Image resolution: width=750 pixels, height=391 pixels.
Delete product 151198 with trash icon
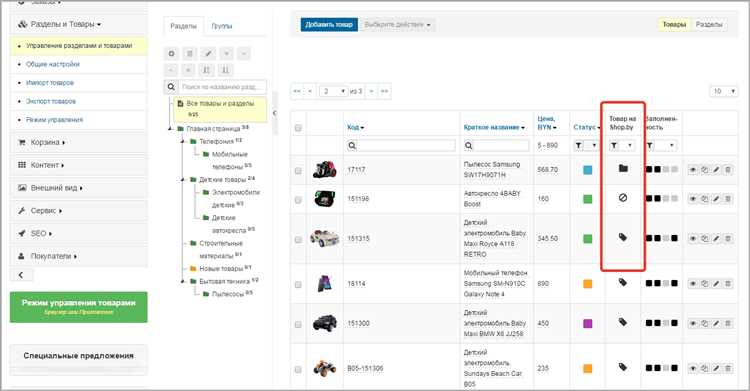pyautogui.click(x=728, y=199)
